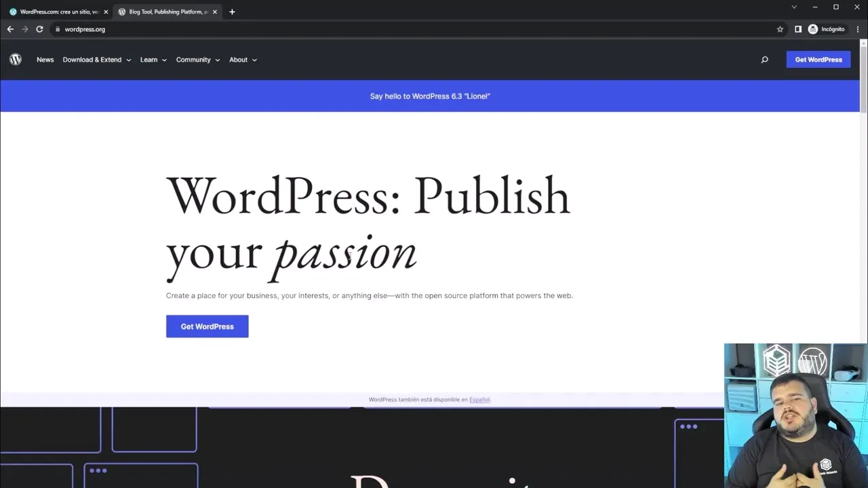
Task: Go back using the browser back arrow
Action: pos(10,29)
